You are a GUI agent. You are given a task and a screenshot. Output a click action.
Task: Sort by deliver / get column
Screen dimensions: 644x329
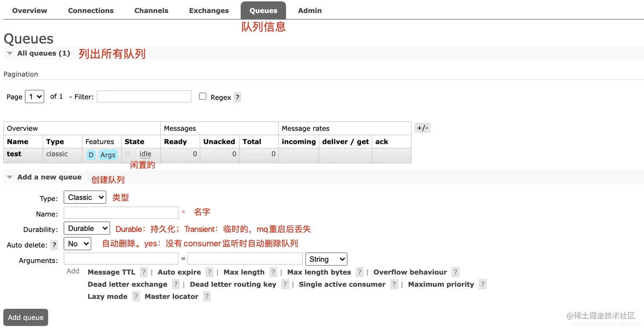(345, 142)
